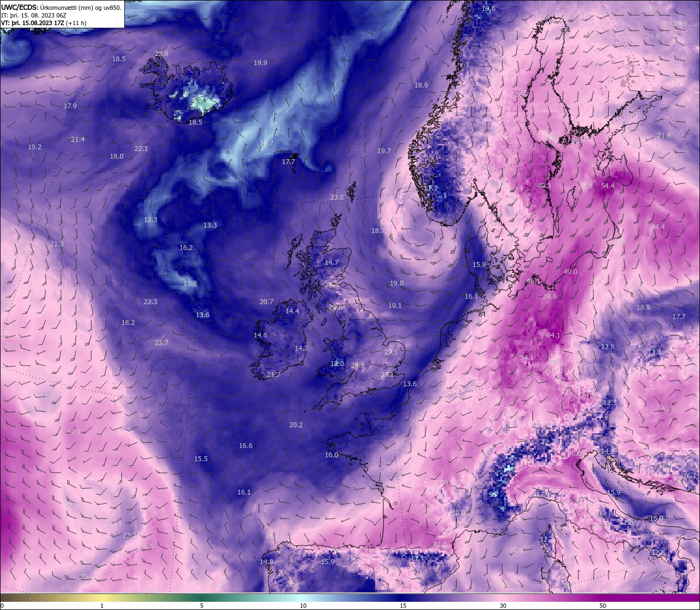The width and height of the screenshot is (700, 610).
Task: Click the UWC/ECDS map title line
Action: pyautogui.click(x=62, y=8)
